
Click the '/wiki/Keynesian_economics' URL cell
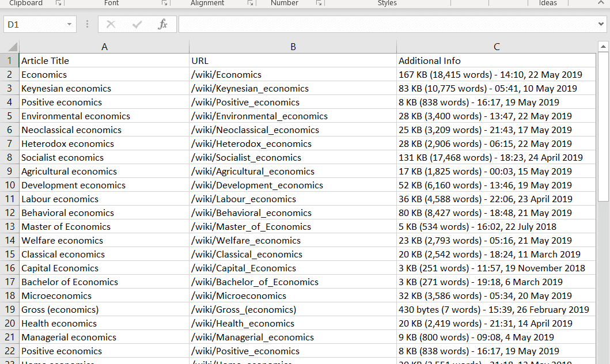tap(293, 89)
